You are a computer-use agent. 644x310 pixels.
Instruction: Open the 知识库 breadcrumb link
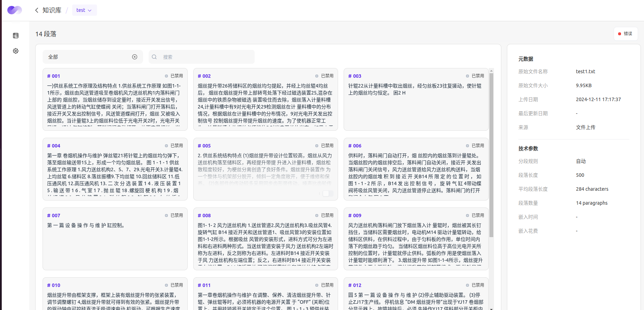[x=52, y=10]
